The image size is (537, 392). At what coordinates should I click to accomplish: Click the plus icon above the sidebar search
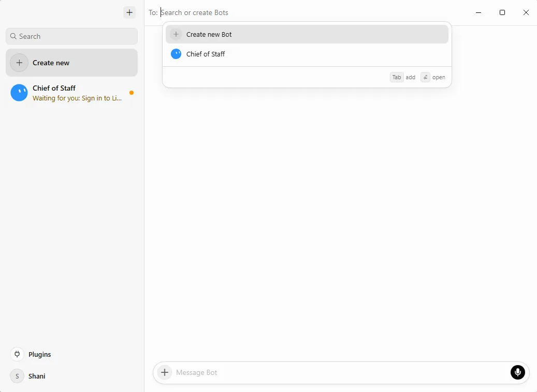pos(129,12)
